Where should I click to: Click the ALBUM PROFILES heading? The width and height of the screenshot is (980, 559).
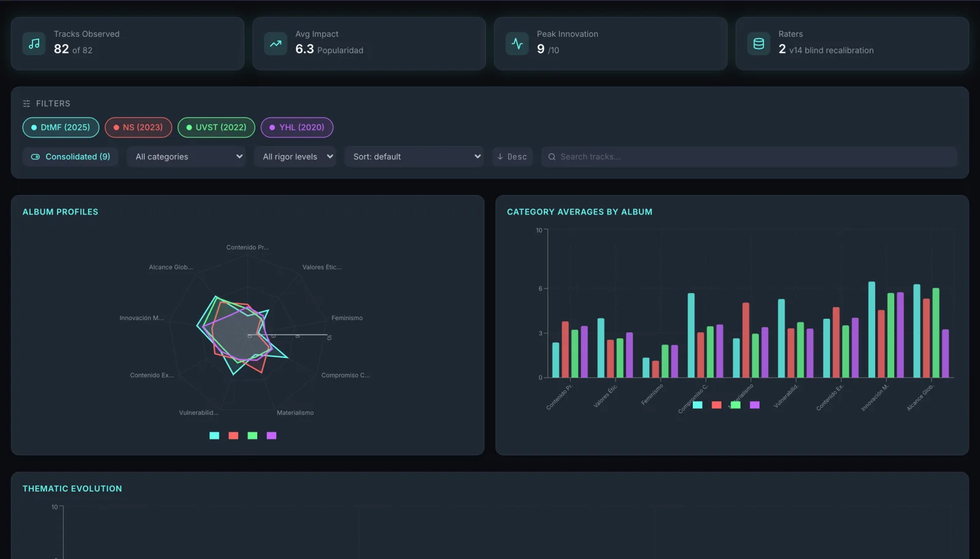(x=61, y=212)
